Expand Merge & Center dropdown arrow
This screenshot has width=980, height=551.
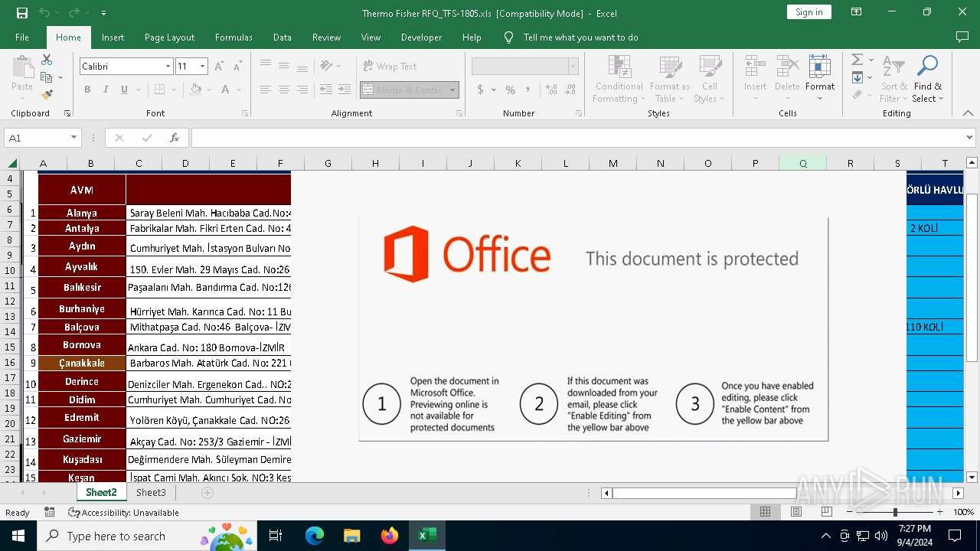pyautogui.click(x=452, y=90)
